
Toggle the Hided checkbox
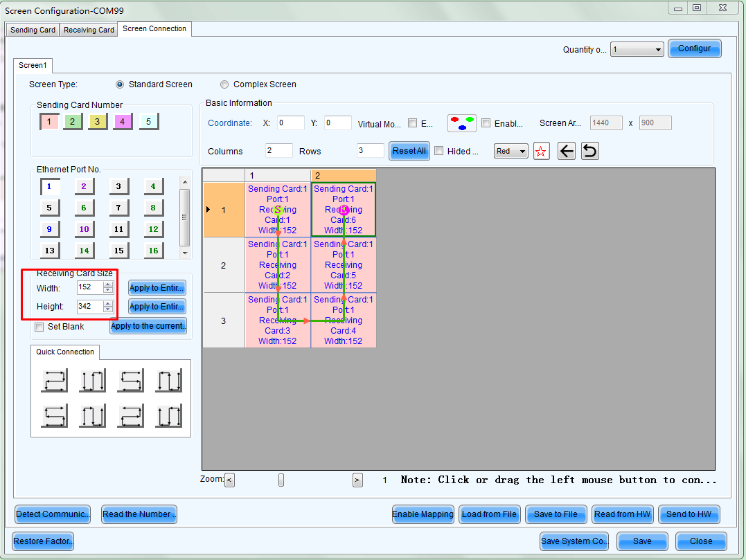[x=438, y=151]
